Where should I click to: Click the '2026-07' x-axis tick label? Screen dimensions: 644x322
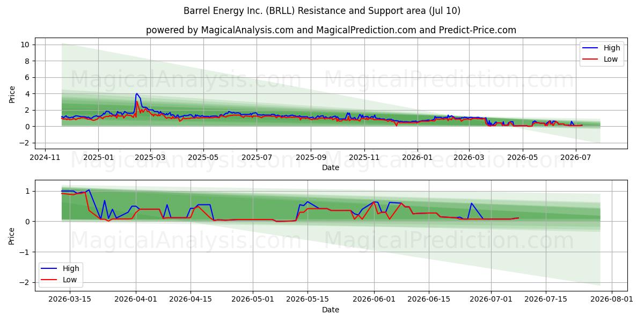(x=576, y=158)
